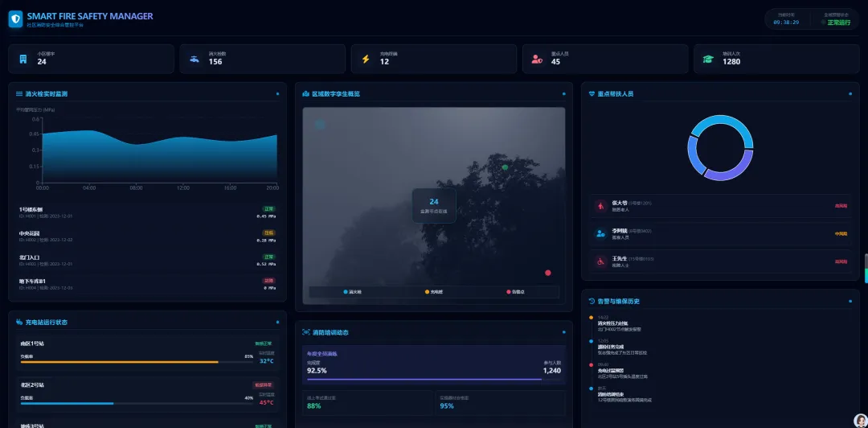This screenshot has height=428, width=868.
Task: Click the charging station icon beside 充电站运行状态
Action: [x=19, y=322]
